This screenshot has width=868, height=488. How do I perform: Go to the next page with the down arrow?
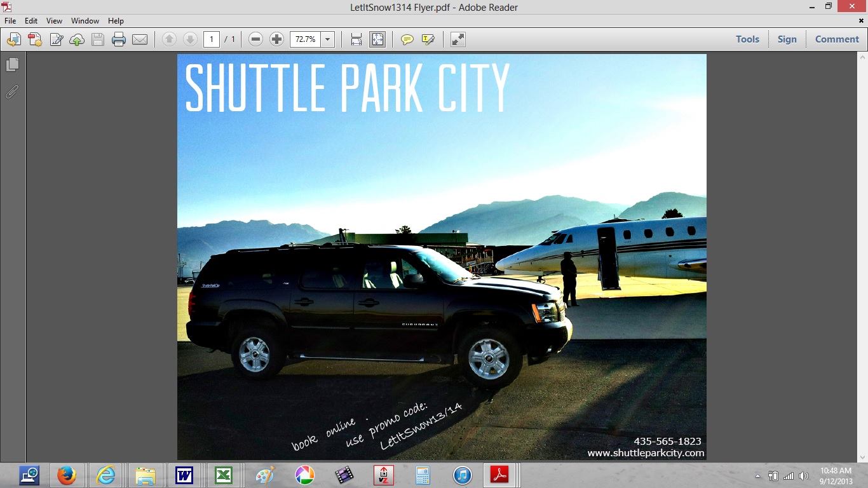pyautogui.click(x=190, y=39)
